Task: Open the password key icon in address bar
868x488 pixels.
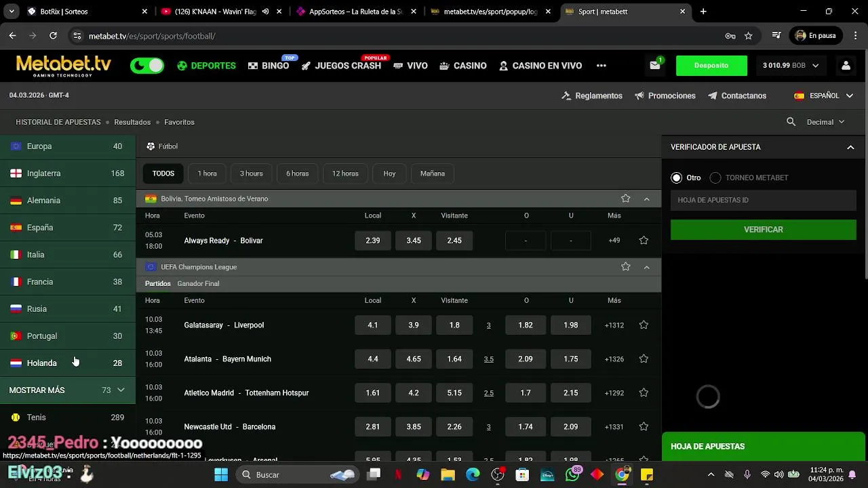Action: coord(730,36)
